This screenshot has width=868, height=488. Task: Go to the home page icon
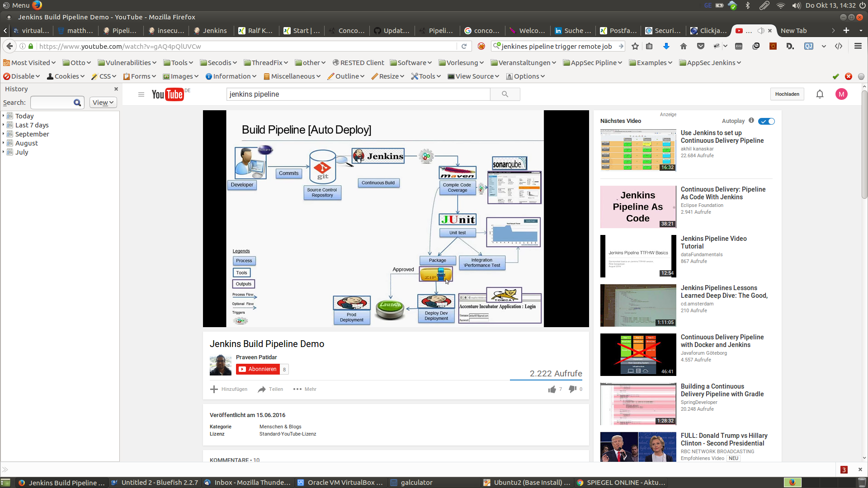pyautogui.click(x=684, y=46)
